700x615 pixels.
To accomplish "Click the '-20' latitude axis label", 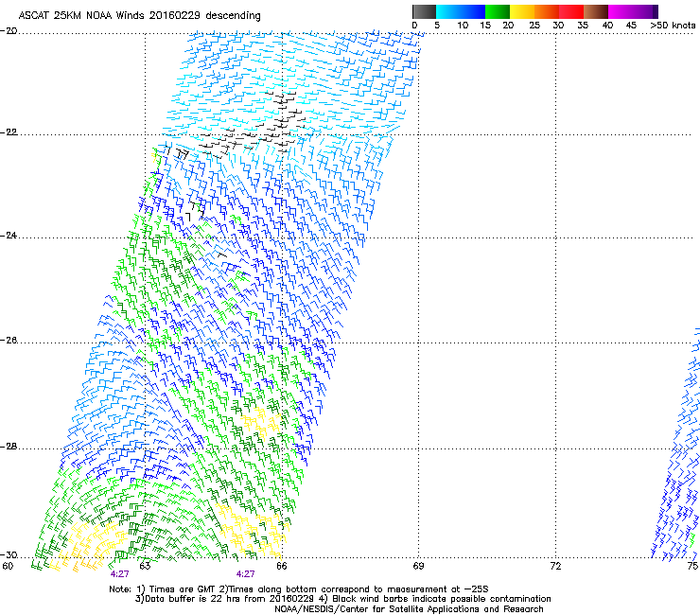I will pos(9,31).
